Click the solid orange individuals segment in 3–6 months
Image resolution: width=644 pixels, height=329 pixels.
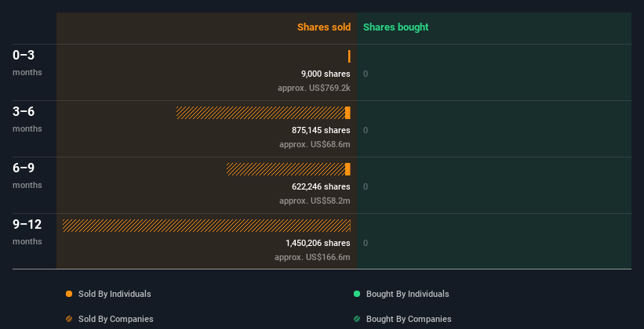[x=347, y=113]
